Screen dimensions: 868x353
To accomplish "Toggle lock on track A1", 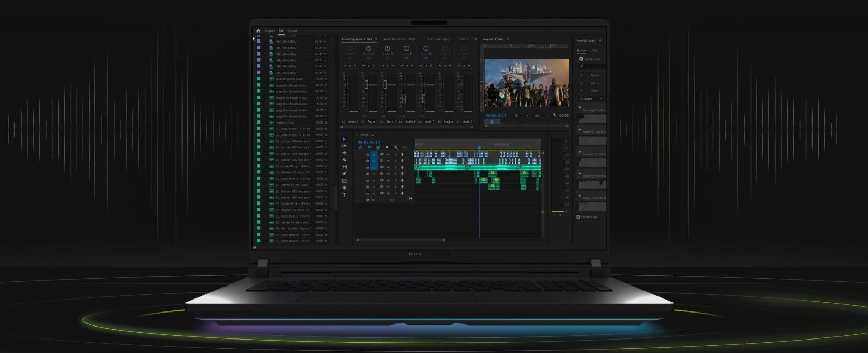I will point(367,154).
